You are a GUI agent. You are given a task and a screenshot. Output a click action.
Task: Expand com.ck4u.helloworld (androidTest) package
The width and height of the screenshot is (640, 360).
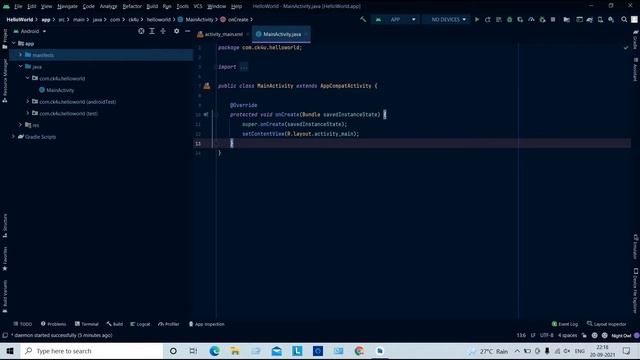coord(28,101)
